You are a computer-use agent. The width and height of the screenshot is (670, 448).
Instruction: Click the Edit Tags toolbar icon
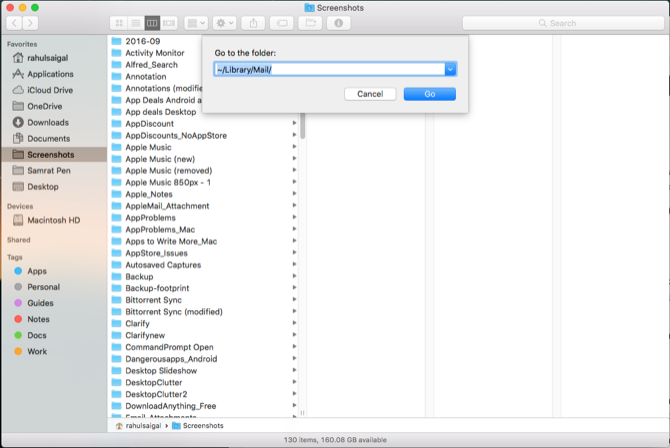point(283,23)
